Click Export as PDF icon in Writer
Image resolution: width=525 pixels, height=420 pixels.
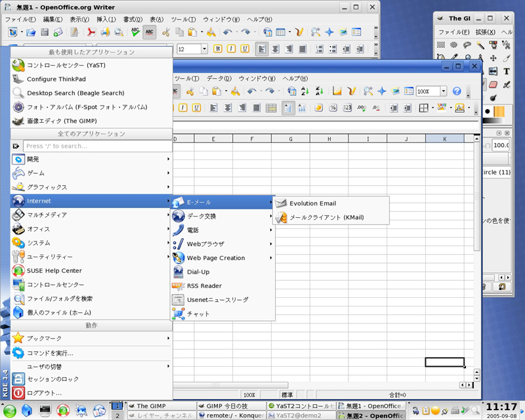(x=91, y=32)
